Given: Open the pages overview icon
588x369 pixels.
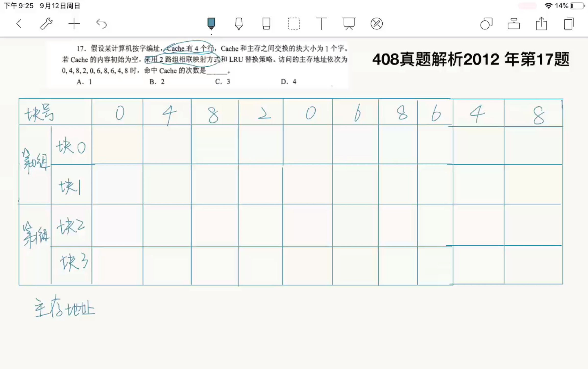Looking at the screenshot, I should click(x=569, y=24).
